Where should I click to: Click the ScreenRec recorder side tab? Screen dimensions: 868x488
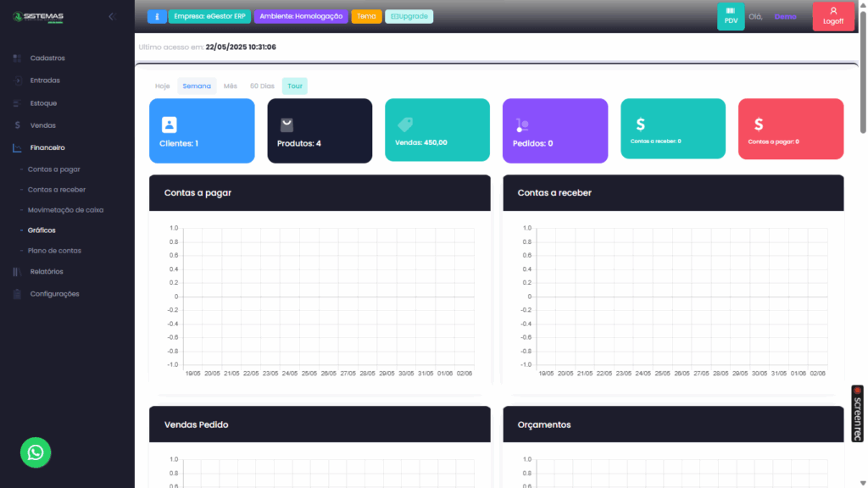pos(858,413)
